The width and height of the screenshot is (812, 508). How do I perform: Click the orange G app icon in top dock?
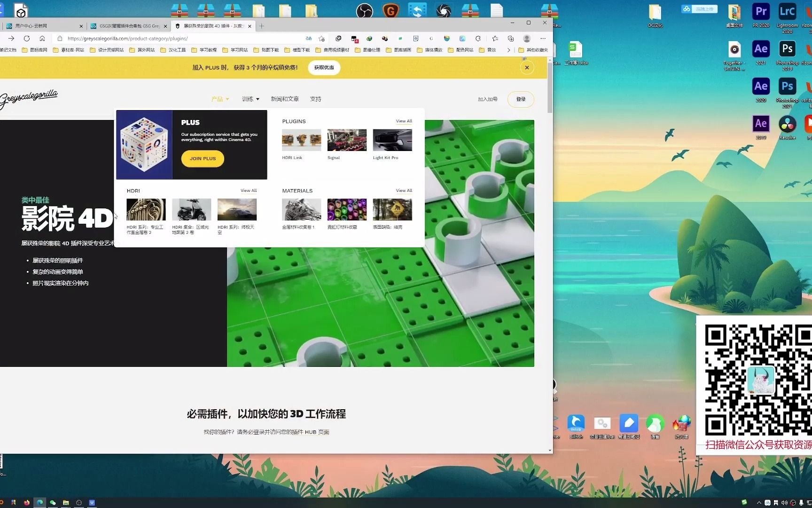pyautogui.click(x=390, y=10)
